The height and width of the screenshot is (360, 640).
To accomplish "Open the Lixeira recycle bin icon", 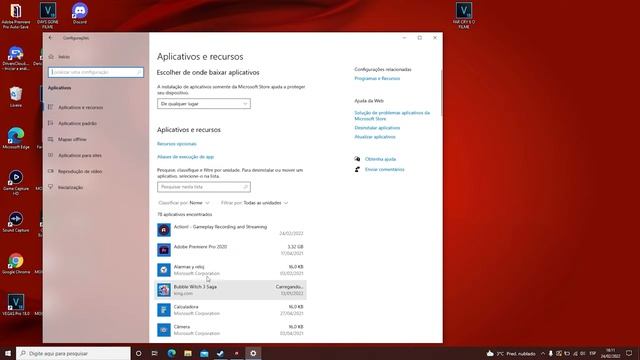I will (16, 97).
